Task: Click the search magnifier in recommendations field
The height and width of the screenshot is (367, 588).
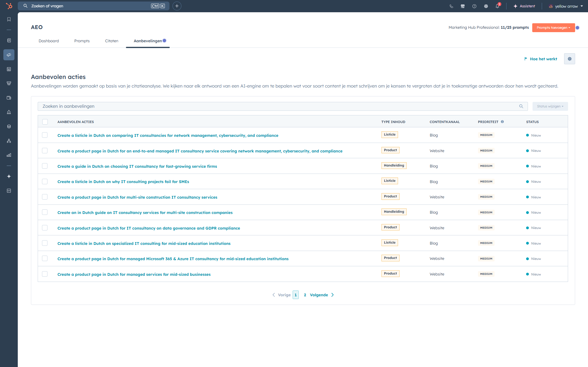Action: click(521, 106)
